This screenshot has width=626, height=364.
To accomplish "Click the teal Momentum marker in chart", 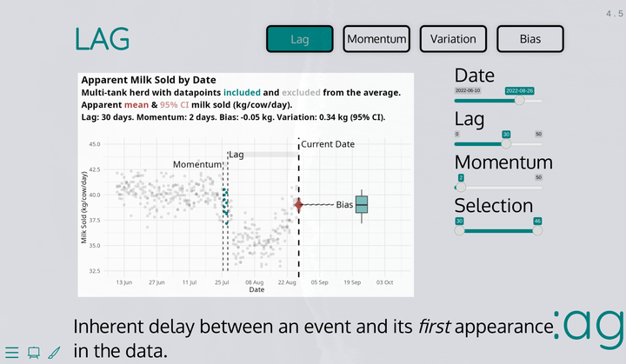I will [226, 207].
